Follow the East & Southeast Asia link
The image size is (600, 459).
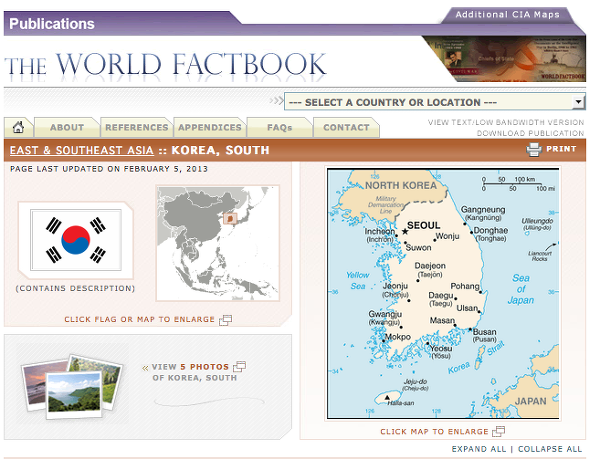tap(82, 150)
